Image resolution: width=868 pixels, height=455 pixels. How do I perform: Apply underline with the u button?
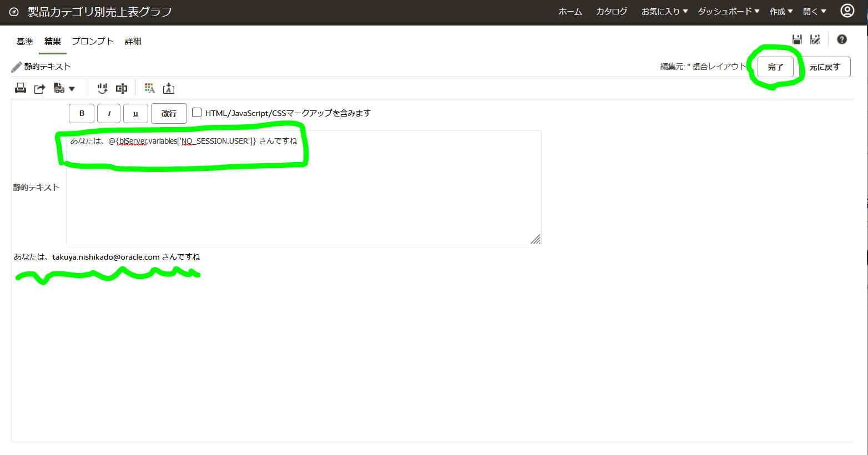pyautogui.click(x=135, y=113)
